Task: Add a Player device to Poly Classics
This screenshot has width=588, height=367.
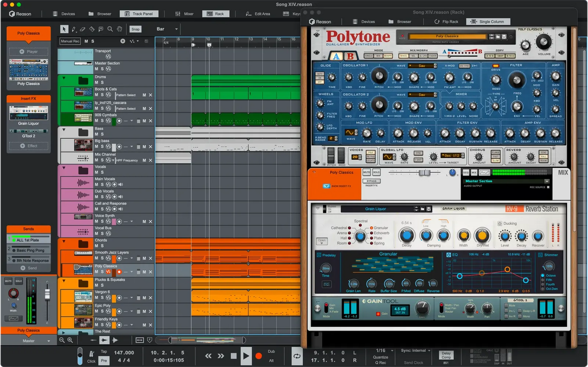Action: coord(28,52)
